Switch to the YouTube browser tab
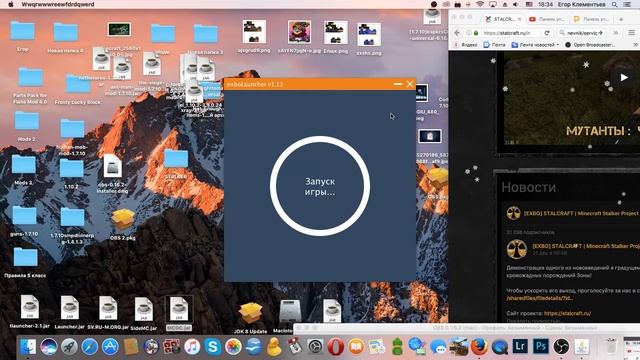Screen dimensions: 640x360 click(548, 19)
